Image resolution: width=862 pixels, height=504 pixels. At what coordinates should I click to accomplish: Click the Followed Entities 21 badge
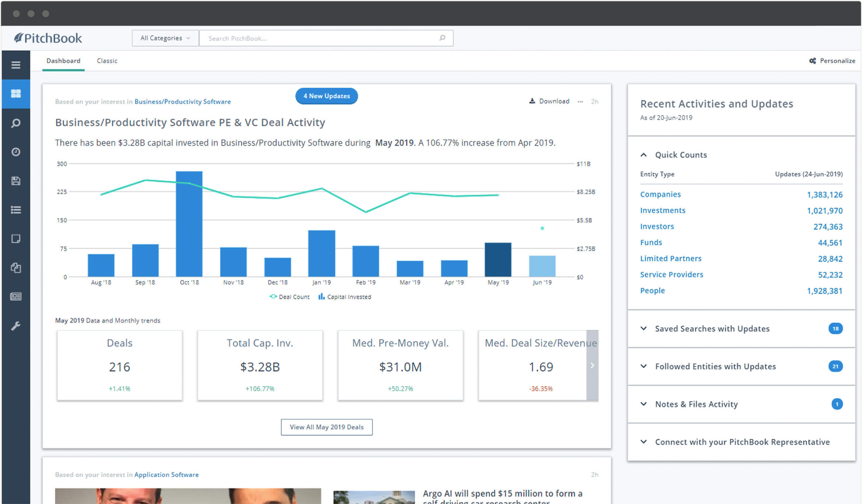click(835, 366)
